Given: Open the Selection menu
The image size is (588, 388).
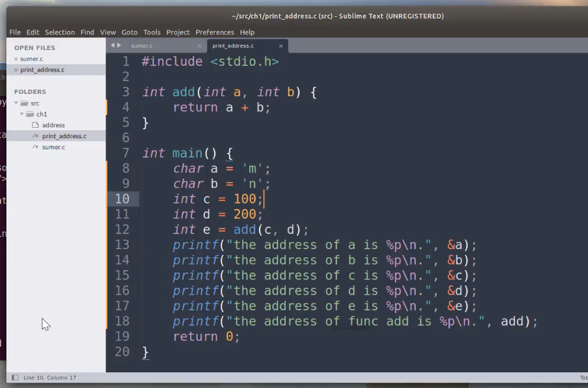Looking at the screenshot, I should (60, 32).
